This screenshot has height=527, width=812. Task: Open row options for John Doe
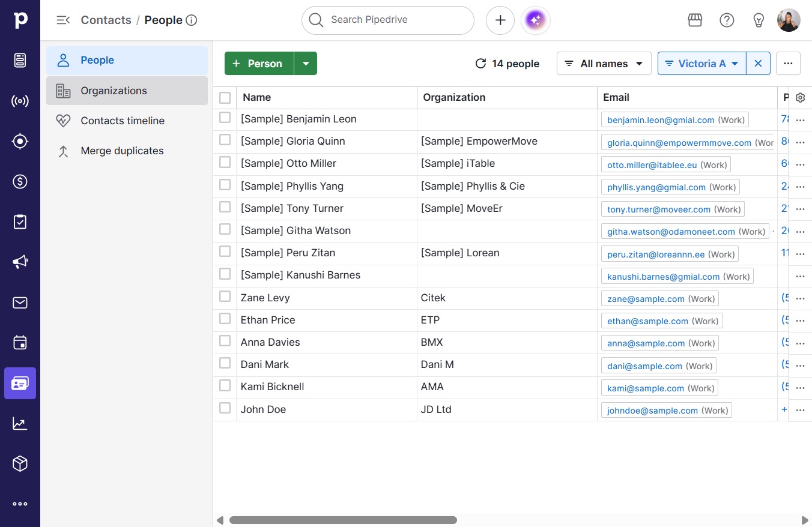point(800,410)
